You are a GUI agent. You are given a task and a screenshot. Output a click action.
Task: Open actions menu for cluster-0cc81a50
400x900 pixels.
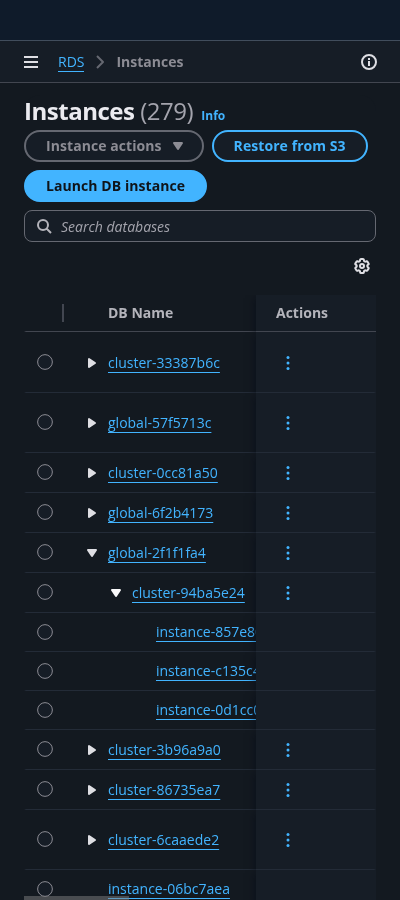click(x=288, y=473)
